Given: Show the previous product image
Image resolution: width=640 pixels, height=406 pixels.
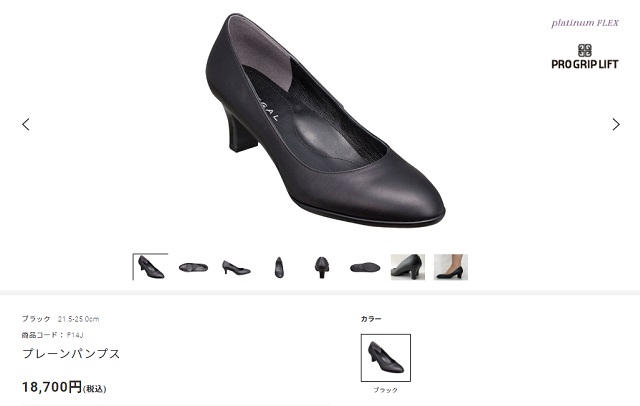Looking at the screenshot, I should (x=26, y=124).
